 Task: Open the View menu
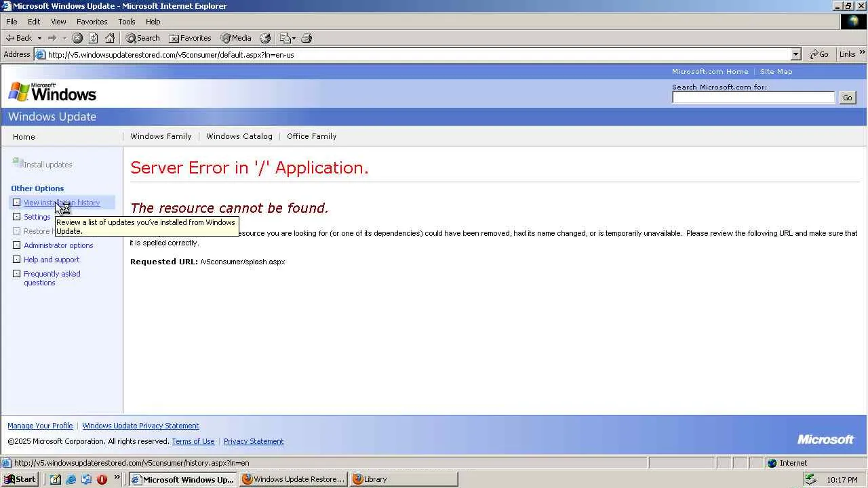pos(58,22)
